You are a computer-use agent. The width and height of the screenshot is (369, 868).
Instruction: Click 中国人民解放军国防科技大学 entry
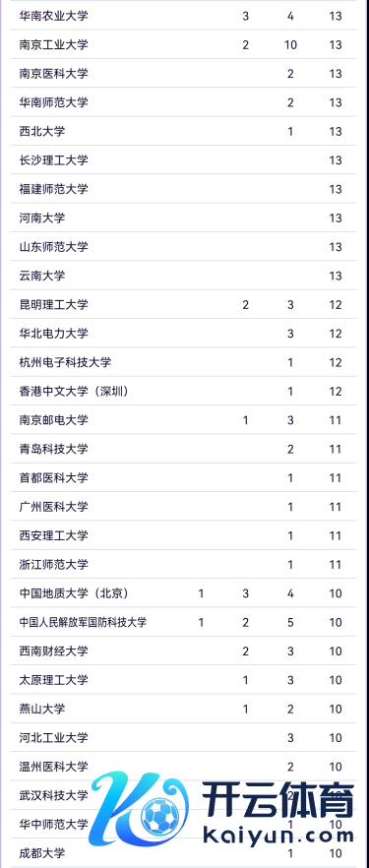coord(83,622)
